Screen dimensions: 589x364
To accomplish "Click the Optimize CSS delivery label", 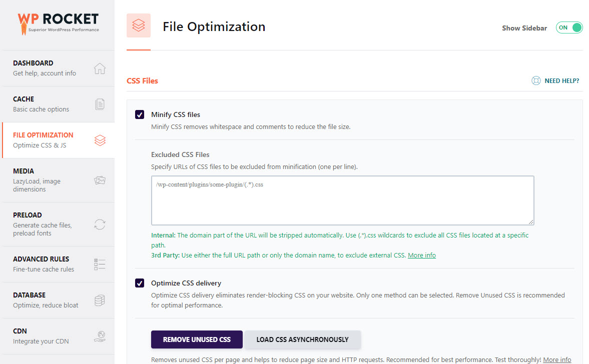I will click(186, 283).
